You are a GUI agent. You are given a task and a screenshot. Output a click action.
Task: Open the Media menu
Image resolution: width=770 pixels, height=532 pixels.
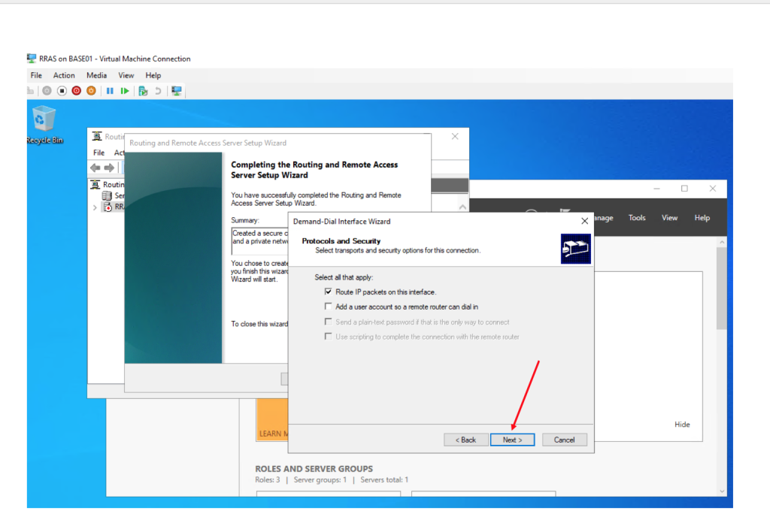96,75
